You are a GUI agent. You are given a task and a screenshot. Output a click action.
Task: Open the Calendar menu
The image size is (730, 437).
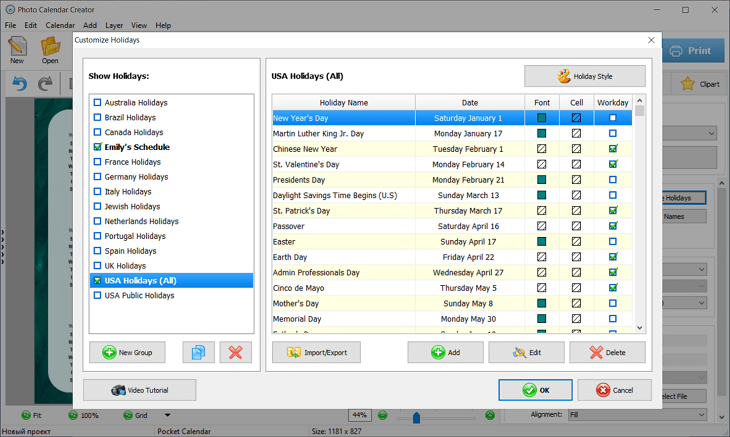[x=60, y=25]
